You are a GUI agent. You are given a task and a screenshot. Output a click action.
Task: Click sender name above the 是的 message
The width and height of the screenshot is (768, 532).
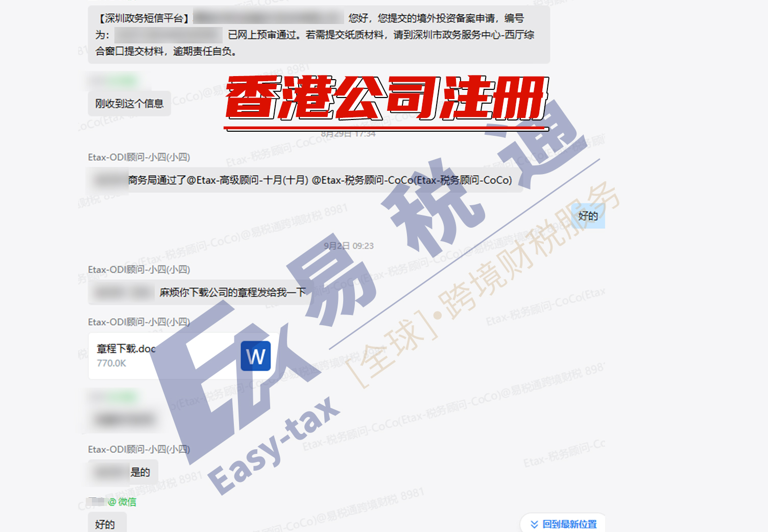click(139, 449)
